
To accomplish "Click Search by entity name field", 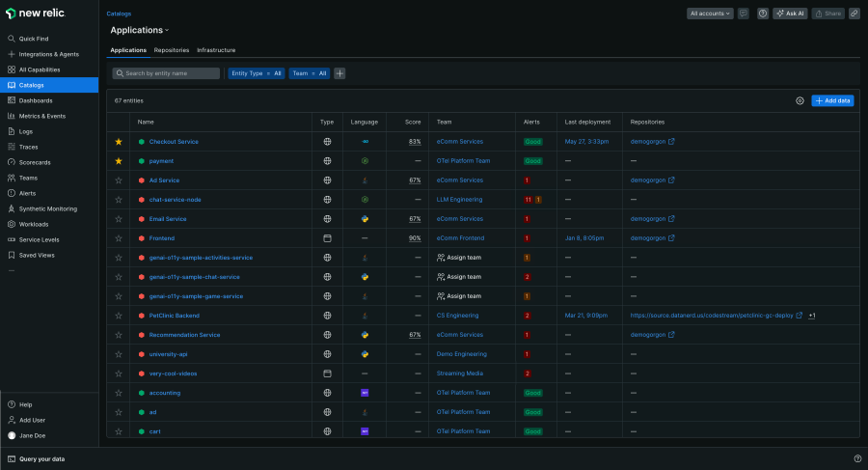I will (166, 73).
